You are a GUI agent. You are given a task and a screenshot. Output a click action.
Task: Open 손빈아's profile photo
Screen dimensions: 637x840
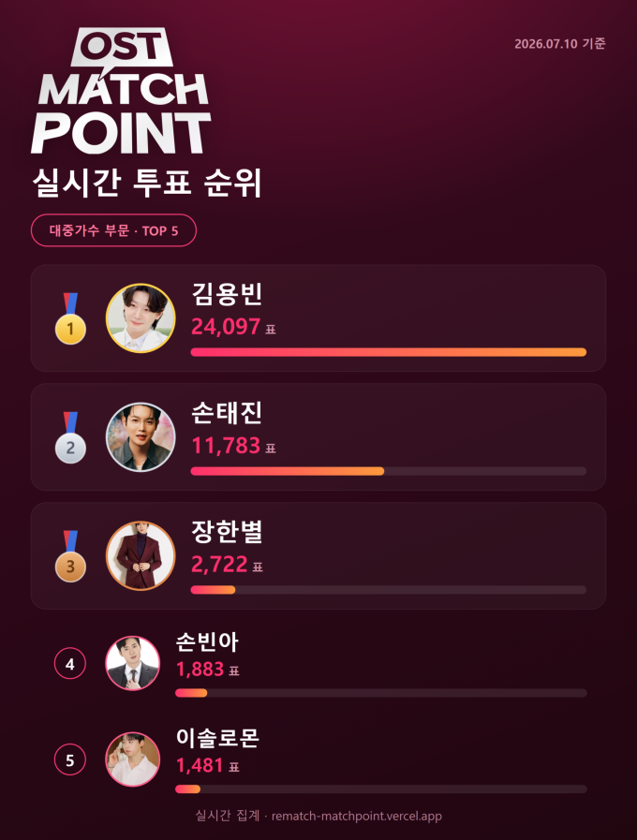click(x=132, y=663)
